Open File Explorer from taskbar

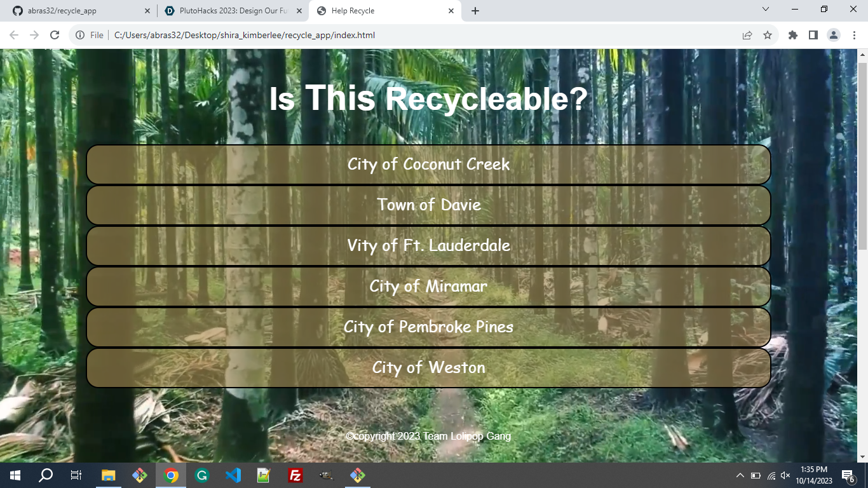click(x=109, y=475)
